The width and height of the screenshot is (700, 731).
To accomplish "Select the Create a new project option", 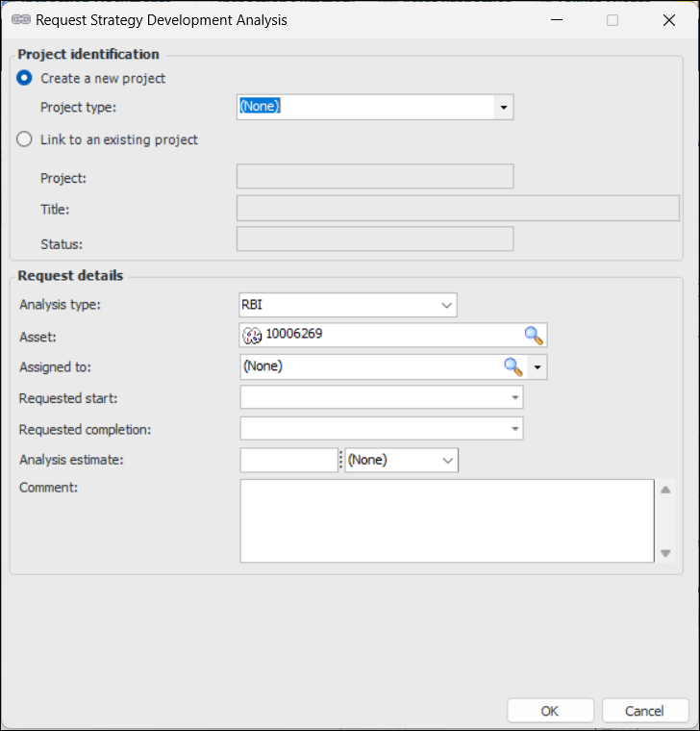I will click(x=25, y=79).
